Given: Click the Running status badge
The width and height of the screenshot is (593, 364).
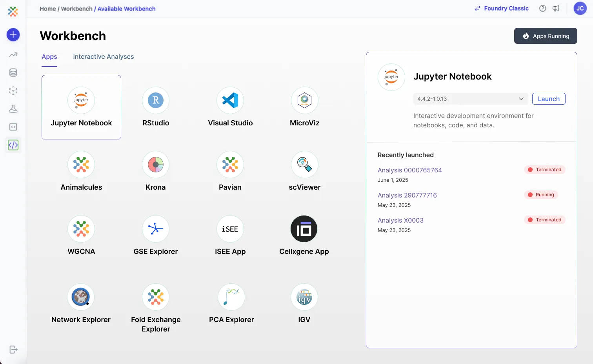Looking at the screenshot, I should [541, 195].
